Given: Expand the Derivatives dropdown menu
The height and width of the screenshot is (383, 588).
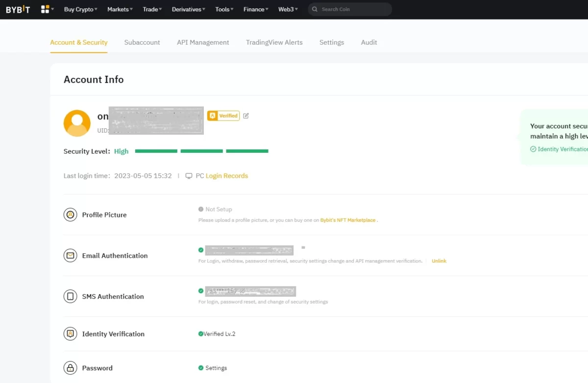Looking at the screenshot, I should coord(188,9).
